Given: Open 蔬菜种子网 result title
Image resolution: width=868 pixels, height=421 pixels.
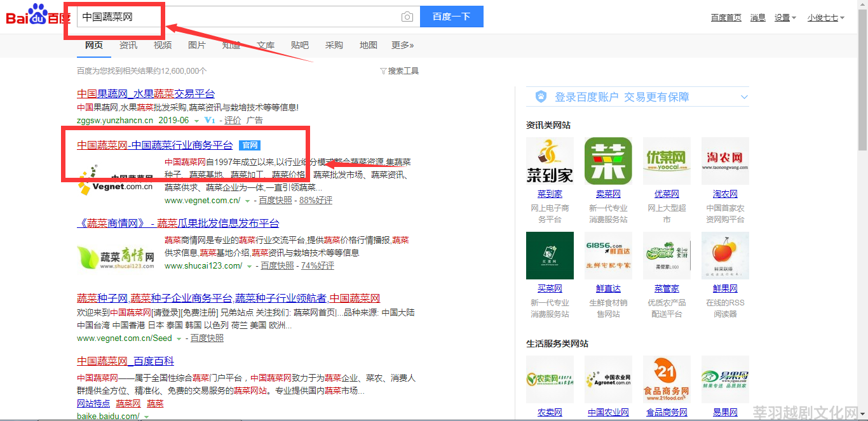Looking at the screenshot, I should point(229,298).
